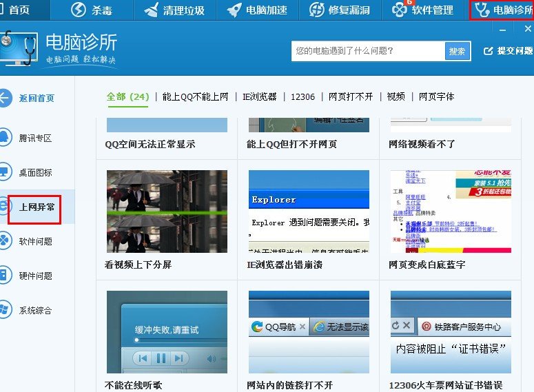Click the 桌面图标 monitor icon
This screenshot has height=392, width=534.
click(x=5, y=172)
